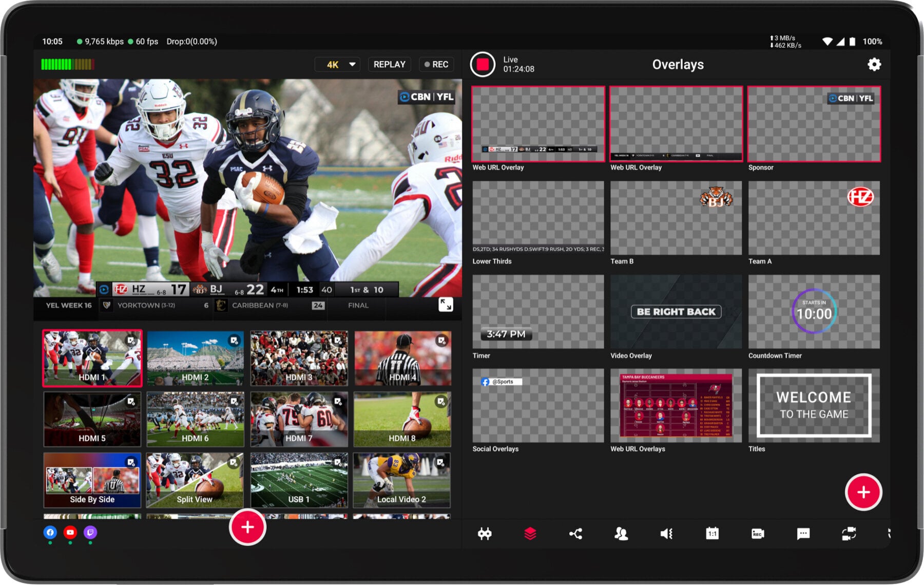Open Split View source settings icon
Image resolution: width=924 pixels, height=585 pixels.
234,462
